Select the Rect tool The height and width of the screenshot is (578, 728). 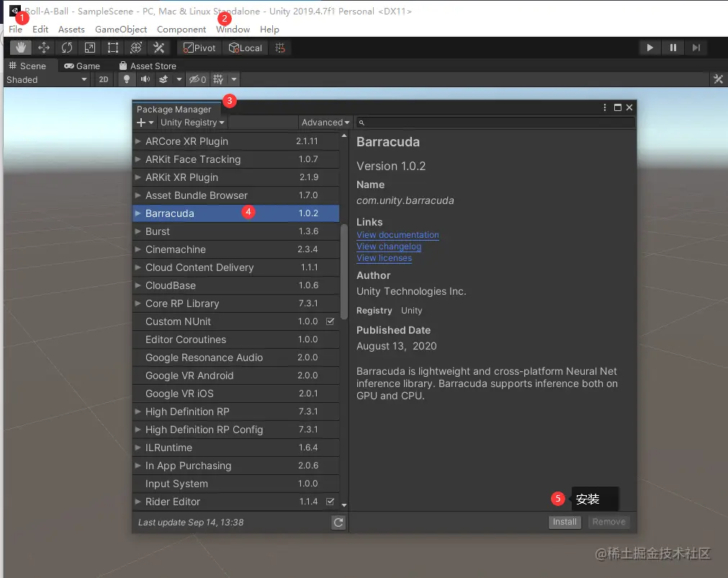point(113,48)
